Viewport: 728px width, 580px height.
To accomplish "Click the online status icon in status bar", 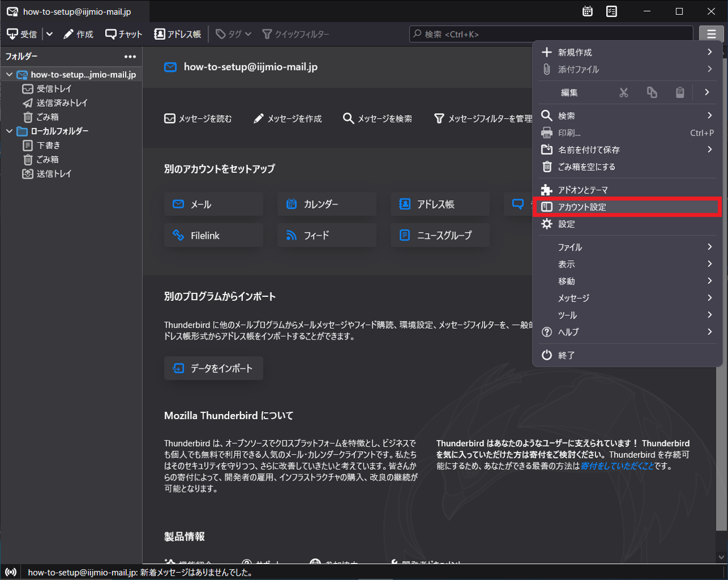I will (11, 572).
